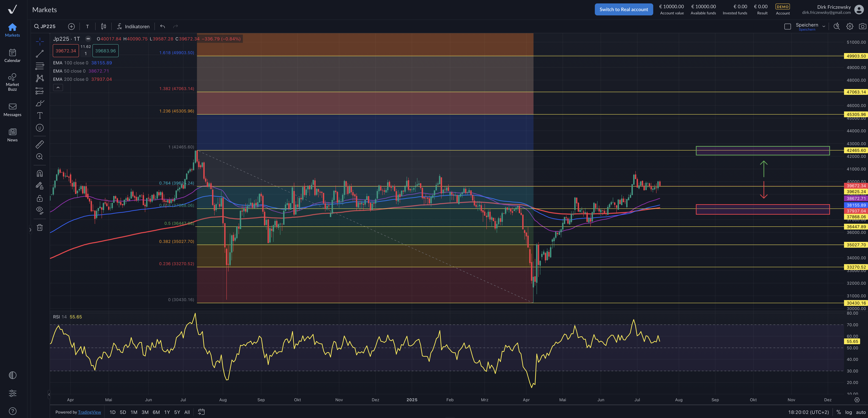Click the trash icon to remove drawings
Image resolution: width=868 pixels, height=418 pixels.
coord(40,228)
